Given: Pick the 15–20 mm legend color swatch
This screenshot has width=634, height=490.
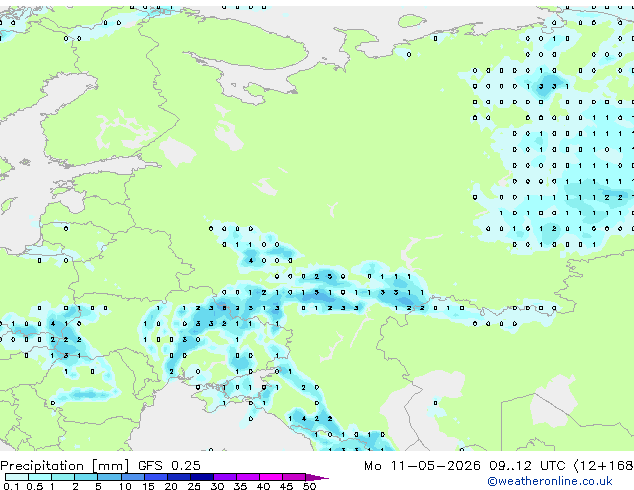Looking at the screenshot, I should click(x=155, y=477).
